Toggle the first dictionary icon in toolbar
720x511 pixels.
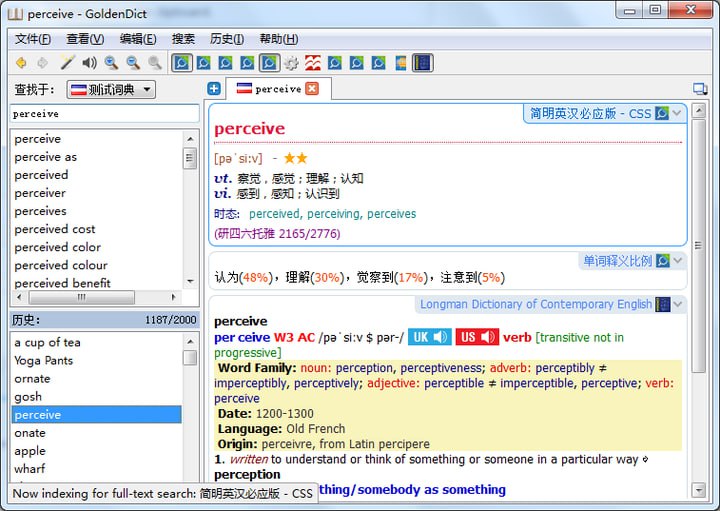[181, 63]
